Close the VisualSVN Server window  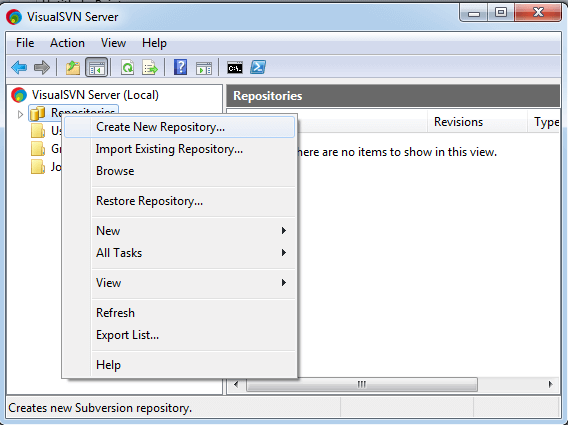pos(538,13)
